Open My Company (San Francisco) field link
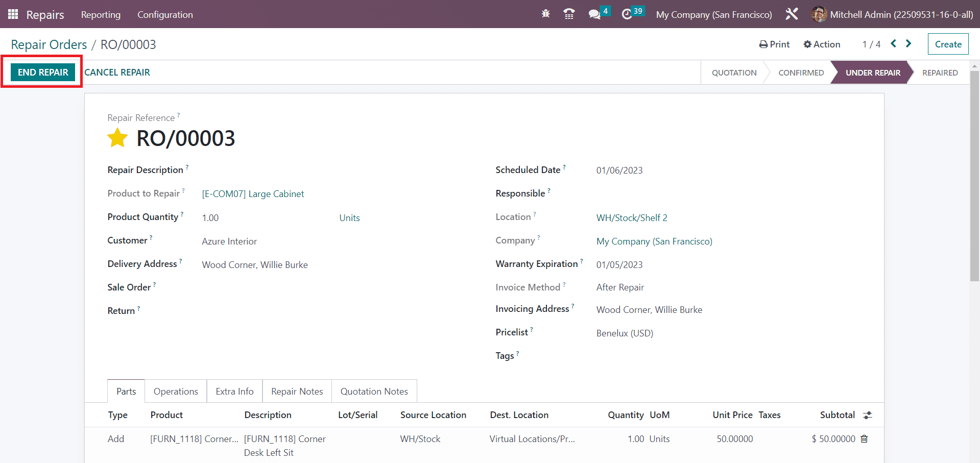This screenshot has width=980, height=463. click(x=654, y=241)
